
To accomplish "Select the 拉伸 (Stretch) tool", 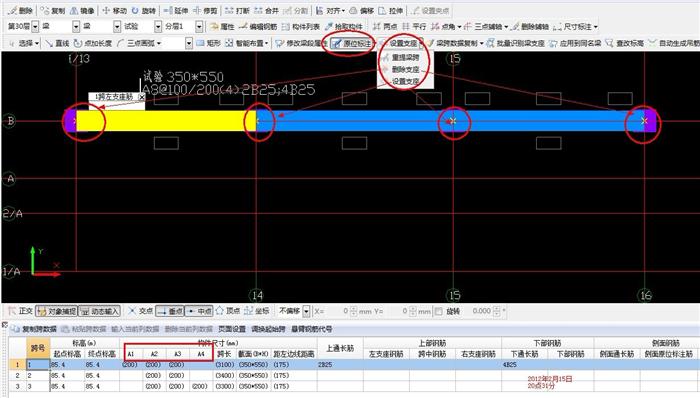I will tap(391, 10).
